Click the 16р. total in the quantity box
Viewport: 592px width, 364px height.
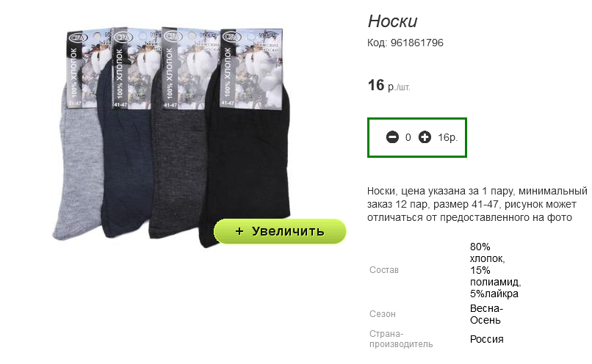tap(448, 137)
